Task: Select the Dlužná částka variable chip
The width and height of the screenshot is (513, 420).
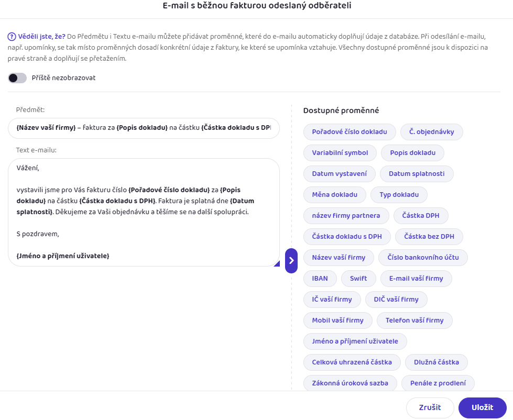Action: (436, 362)
